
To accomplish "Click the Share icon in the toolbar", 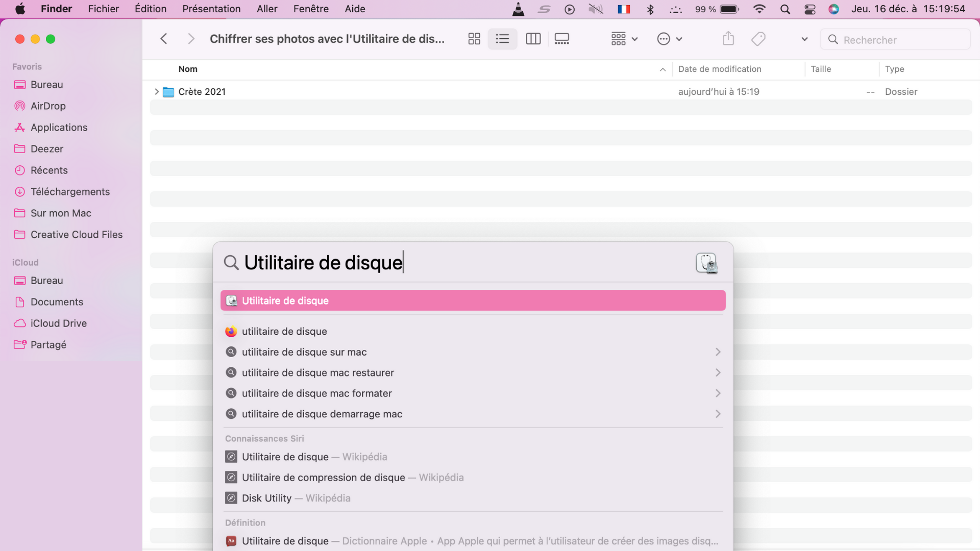I will coord(728,39).
